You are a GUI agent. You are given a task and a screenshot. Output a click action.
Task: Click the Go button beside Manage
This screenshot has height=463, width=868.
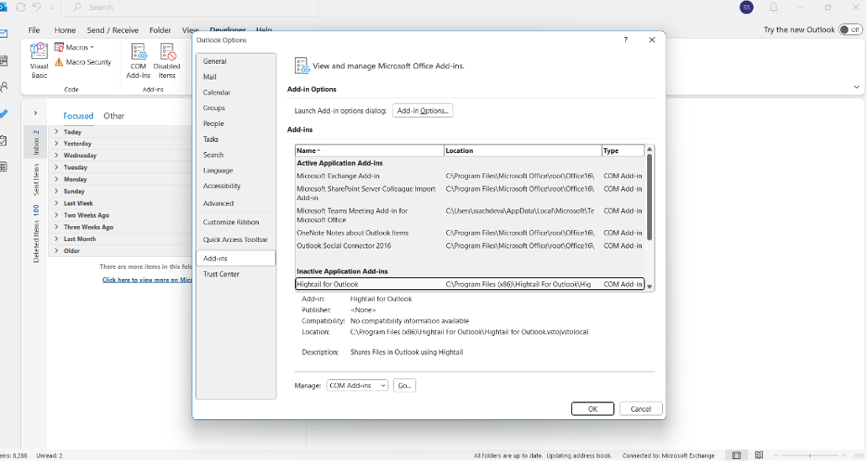coord(405,386)
